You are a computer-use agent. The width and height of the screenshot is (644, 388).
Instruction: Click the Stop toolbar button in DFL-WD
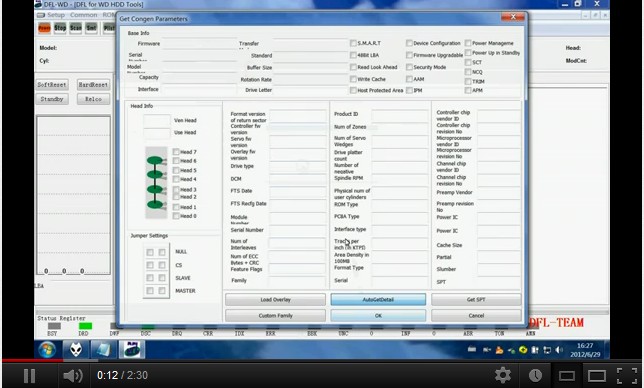click(x=60, y=28)
